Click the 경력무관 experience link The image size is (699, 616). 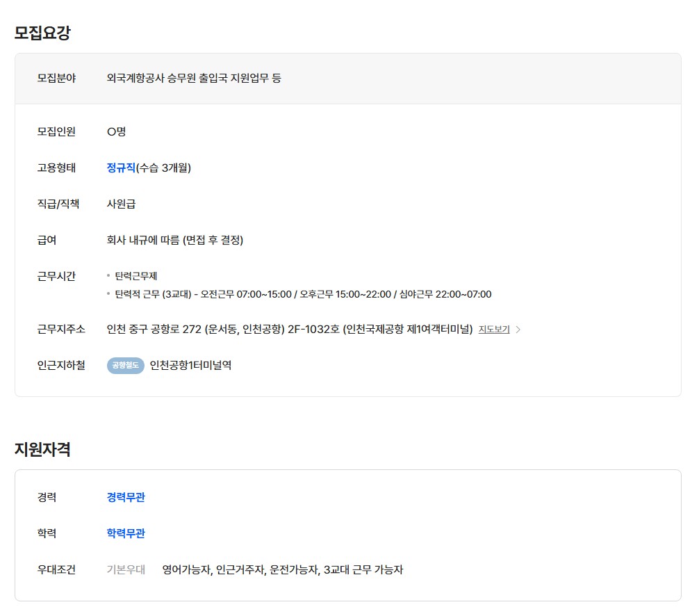click(x=126, y=497)
